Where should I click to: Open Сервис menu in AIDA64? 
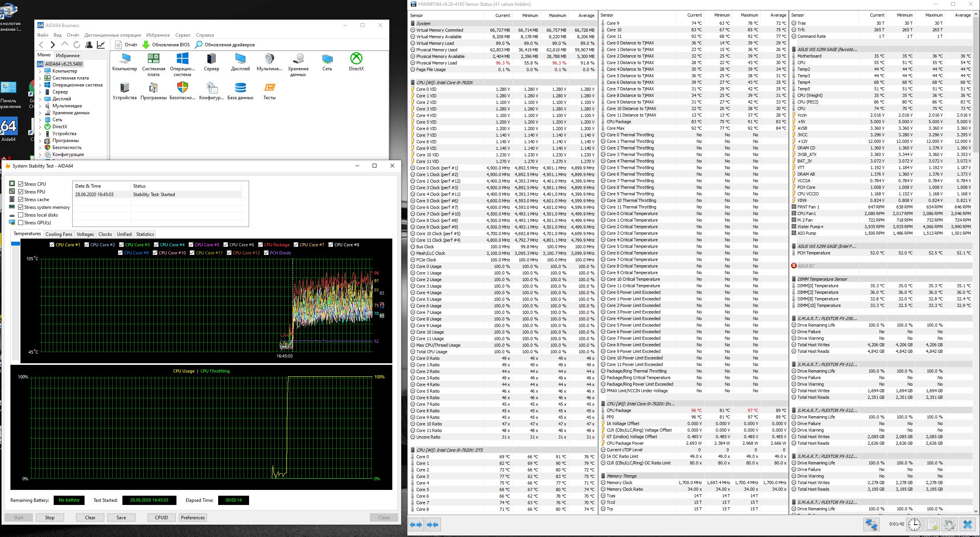point(183,35)
